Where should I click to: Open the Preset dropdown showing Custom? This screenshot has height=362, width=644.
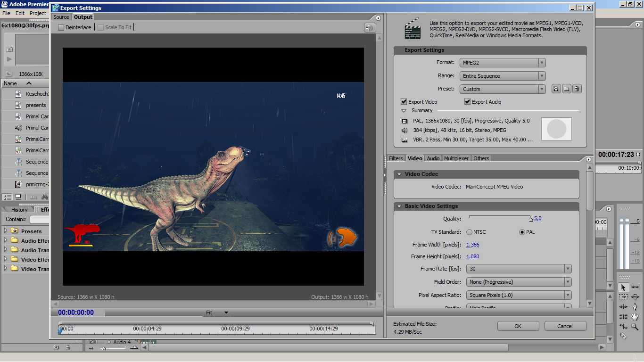pyautogui.click(x=503, y=89)
